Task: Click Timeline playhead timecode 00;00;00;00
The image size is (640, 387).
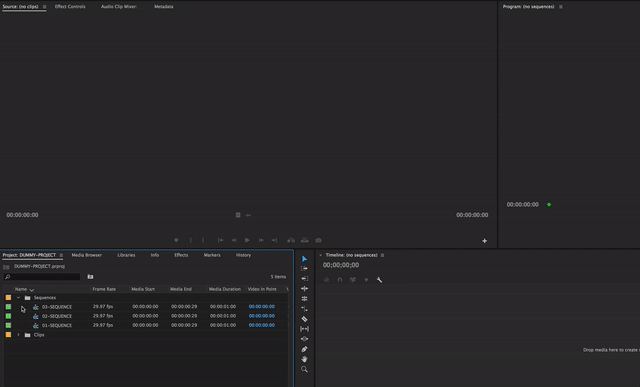Action: pyautogui.click(x=341, y=265)
